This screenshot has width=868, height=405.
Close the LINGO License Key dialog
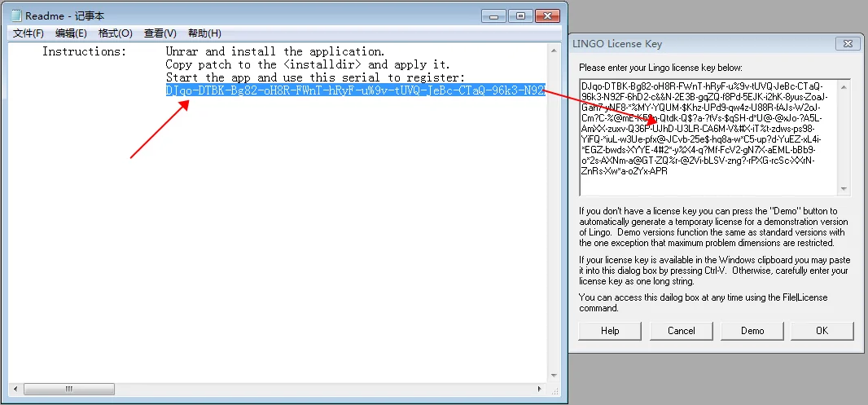(848, 44)
